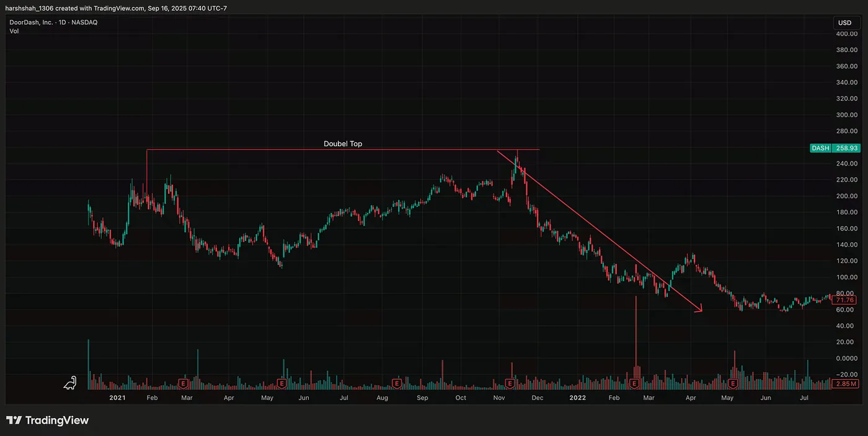The image size is (868, 436).
Task: Click the TradingView logo
Action: coord(48,421)
